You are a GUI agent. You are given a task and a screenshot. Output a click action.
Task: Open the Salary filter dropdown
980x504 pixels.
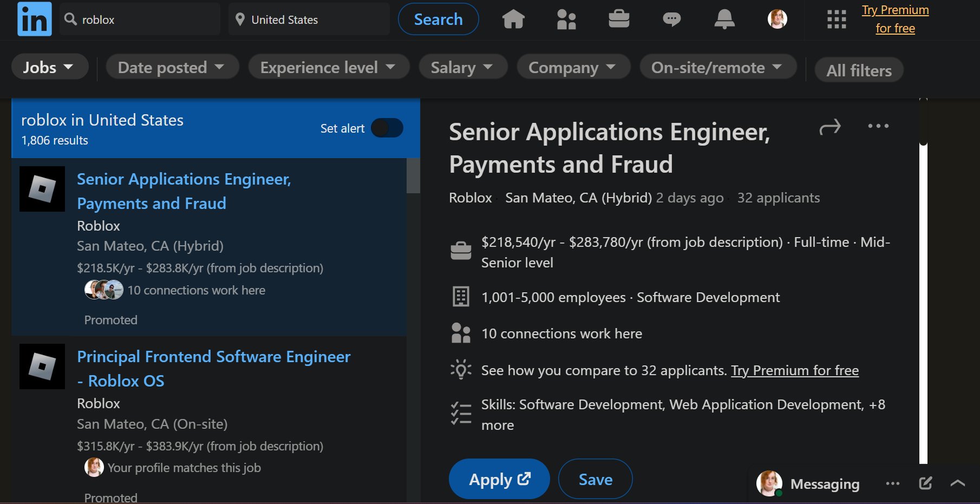pos(463,67)
